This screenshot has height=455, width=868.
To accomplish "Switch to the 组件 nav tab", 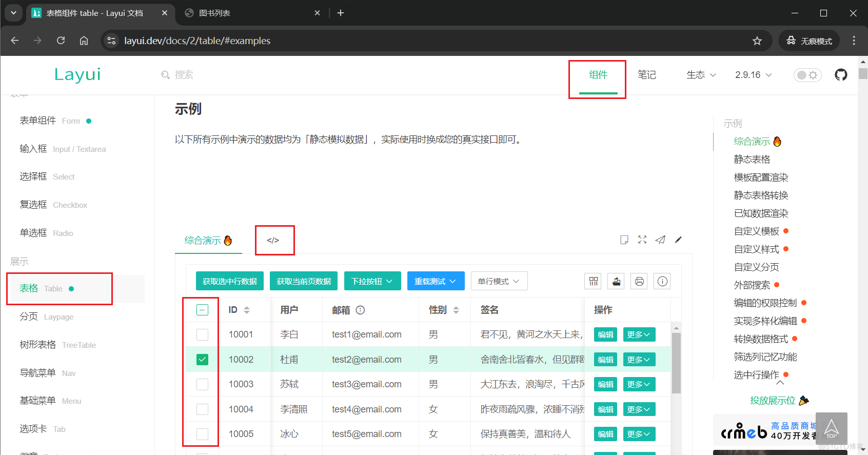I will (598, 75).
